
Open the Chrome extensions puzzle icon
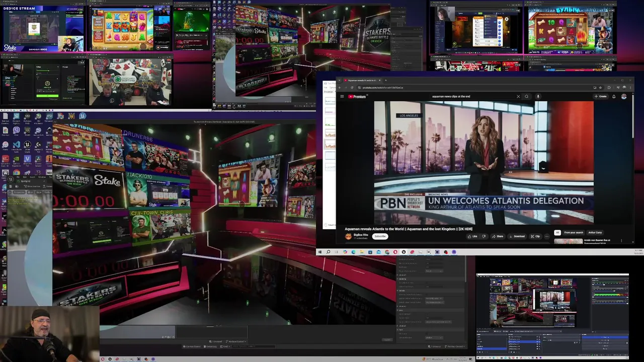coord(609,87)
